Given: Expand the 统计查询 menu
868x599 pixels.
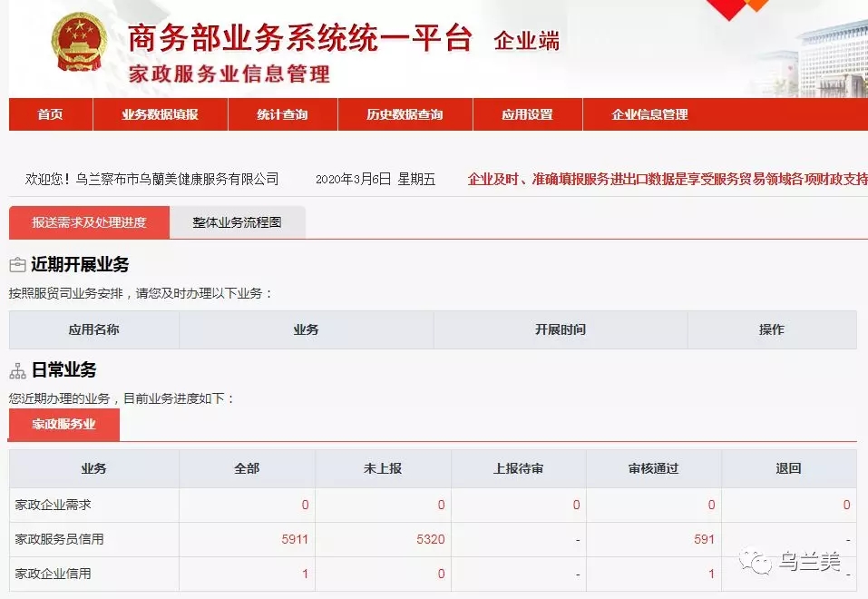Looking at the screenshot, I should 282,114.
